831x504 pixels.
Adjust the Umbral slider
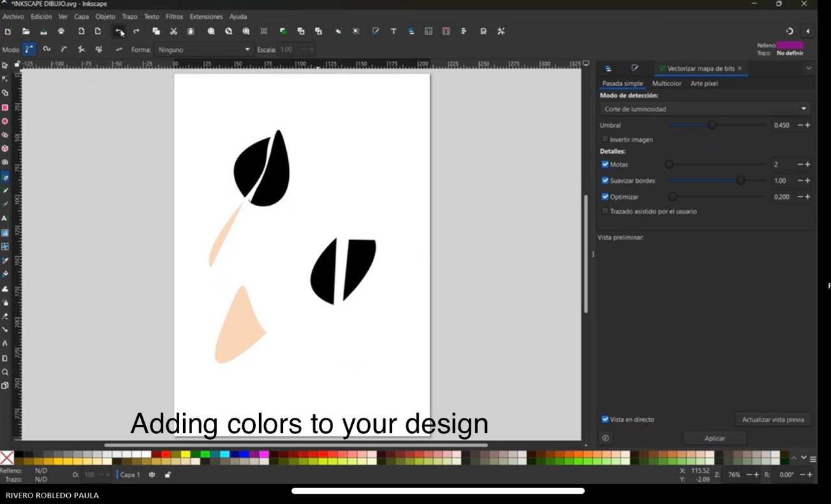(717, 125)
